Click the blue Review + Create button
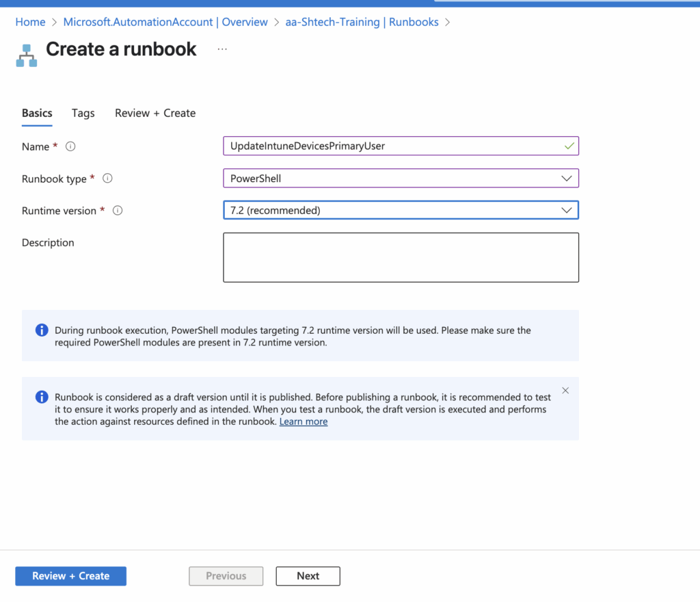 70,576
